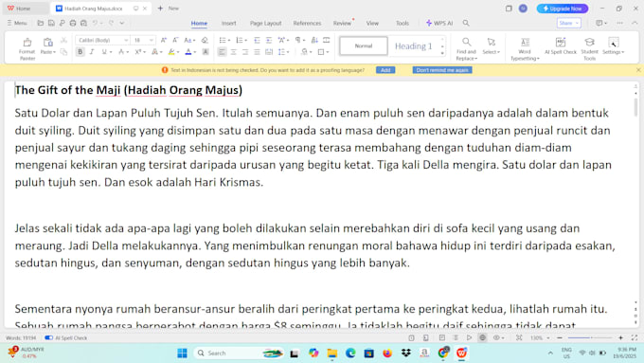Viewport: 644px width, 363px height.
Task: Open WPS AI
Action: pyautogui.click(x=439, y=23)
